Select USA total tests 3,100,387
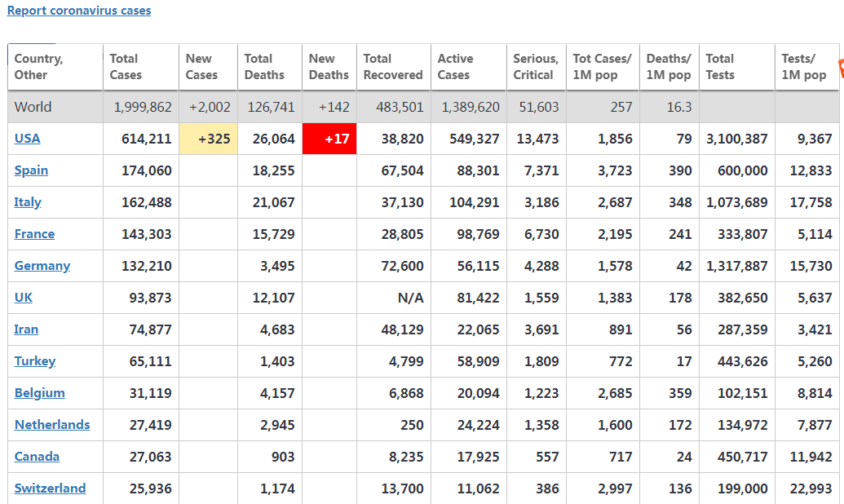Viewport: 844px width, 504px height. point(737,139)
